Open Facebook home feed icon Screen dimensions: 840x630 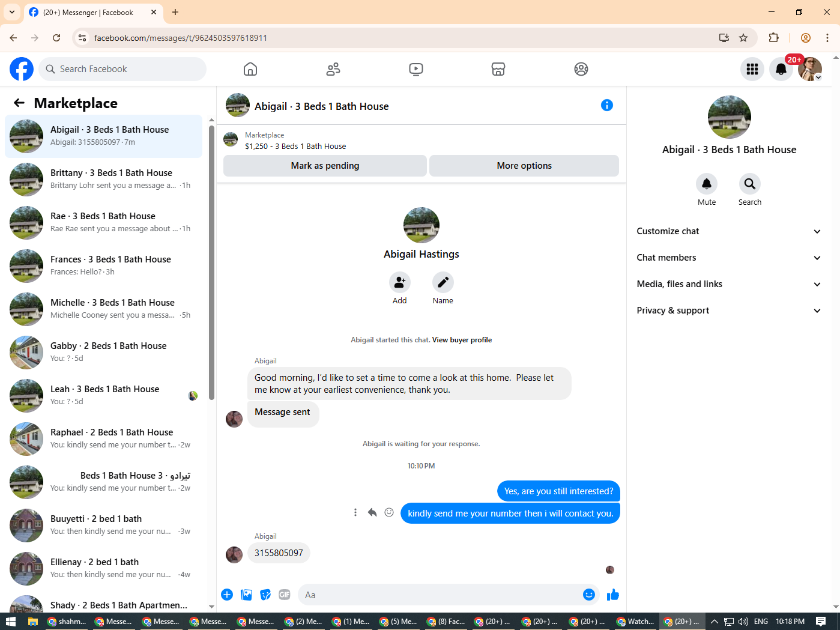(250, 69)
